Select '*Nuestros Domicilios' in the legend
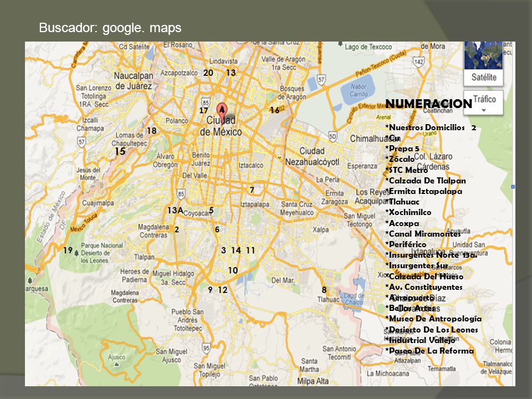The height and width of the screenshot is (399, 532). pos(425,127)
